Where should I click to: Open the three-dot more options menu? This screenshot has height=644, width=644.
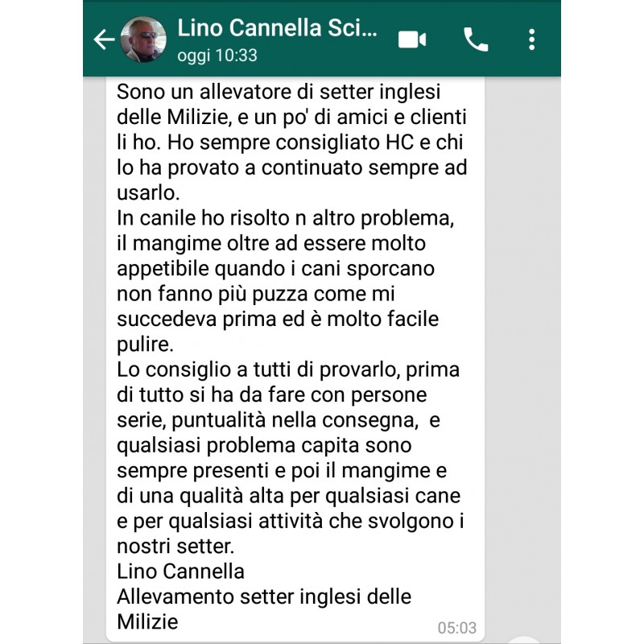pos(531,39)
